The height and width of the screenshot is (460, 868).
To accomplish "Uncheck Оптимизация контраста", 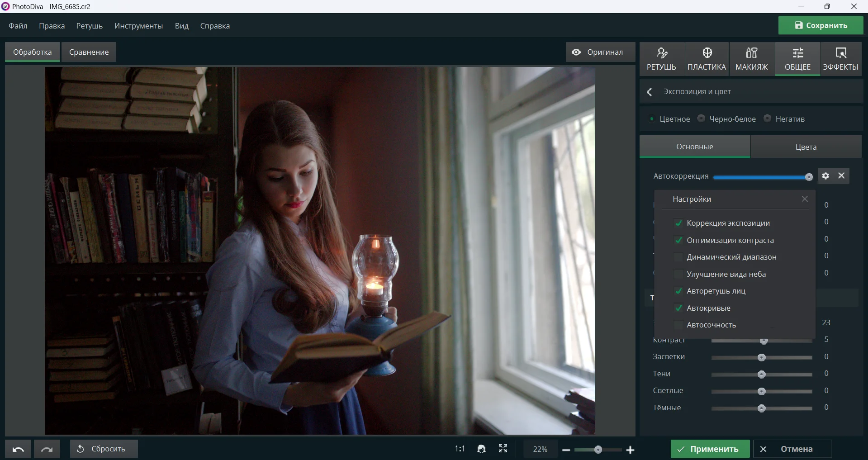I will pos(678,240).
